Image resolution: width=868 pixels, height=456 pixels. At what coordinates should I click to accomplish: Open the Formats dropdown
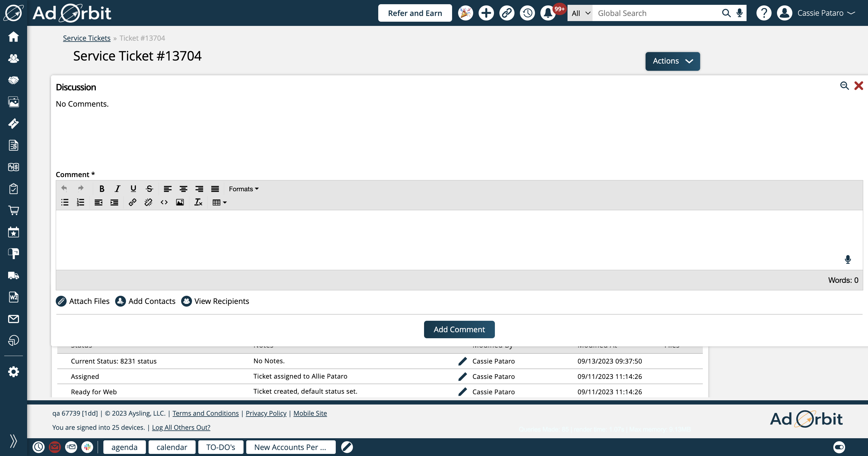244,189
